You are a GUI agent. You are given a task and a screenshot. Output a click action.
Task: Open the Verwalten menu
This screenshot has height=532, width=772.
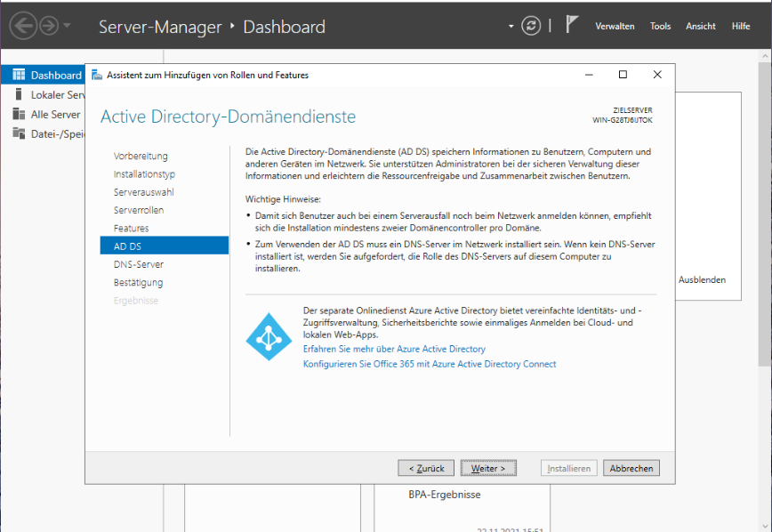(x=615, y=27)
